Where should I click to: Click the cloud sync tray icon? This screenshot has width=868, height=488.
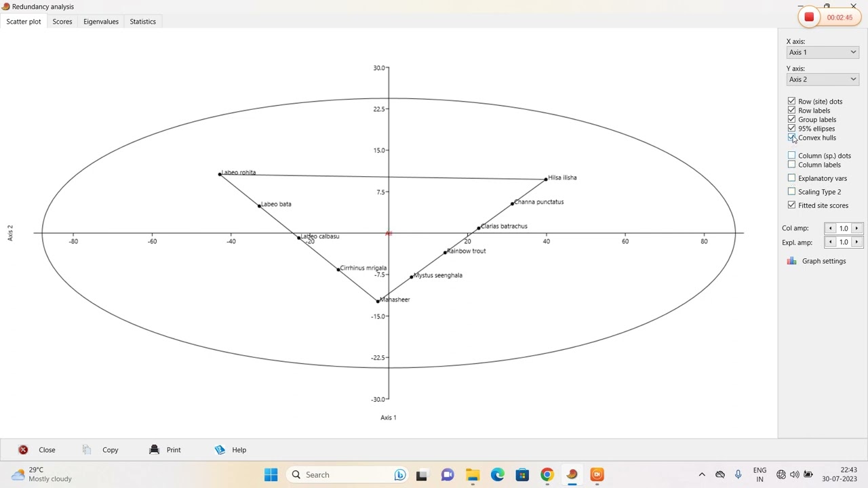point(720,475)
